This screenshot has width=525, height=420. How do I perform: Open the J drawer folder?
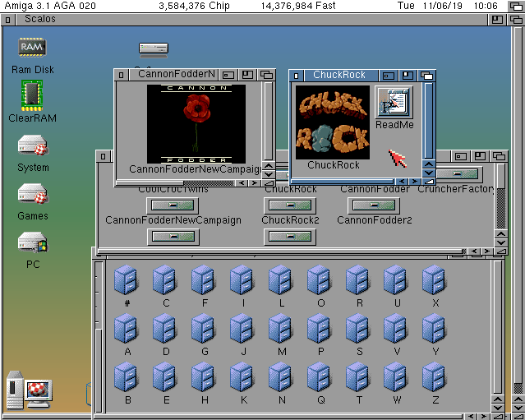point(242,328)
